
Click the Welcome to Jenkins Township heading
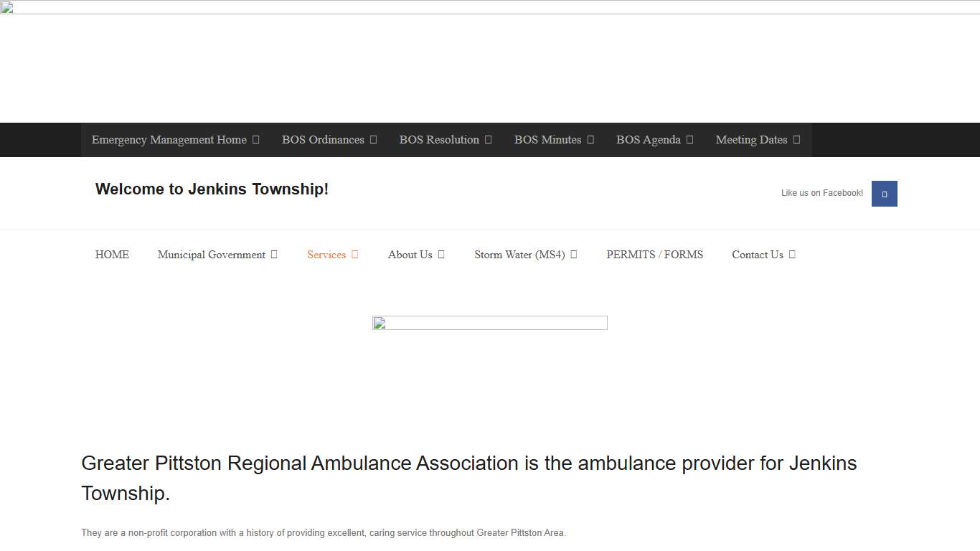[212, 189]
